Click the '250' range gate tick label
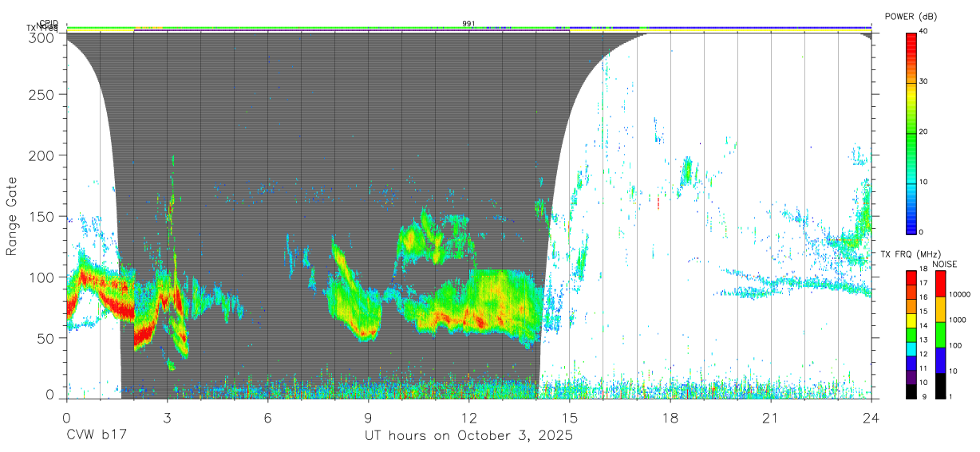The width and height of the screenshot is (980, 452). (x=43, y=94)
